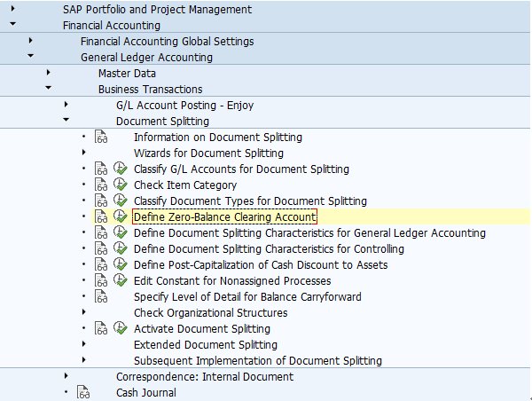Execute activity icon for Activate Document Splitting
Image resolution: width=532 pixels, height=401 pixels.
pos(120,328)
